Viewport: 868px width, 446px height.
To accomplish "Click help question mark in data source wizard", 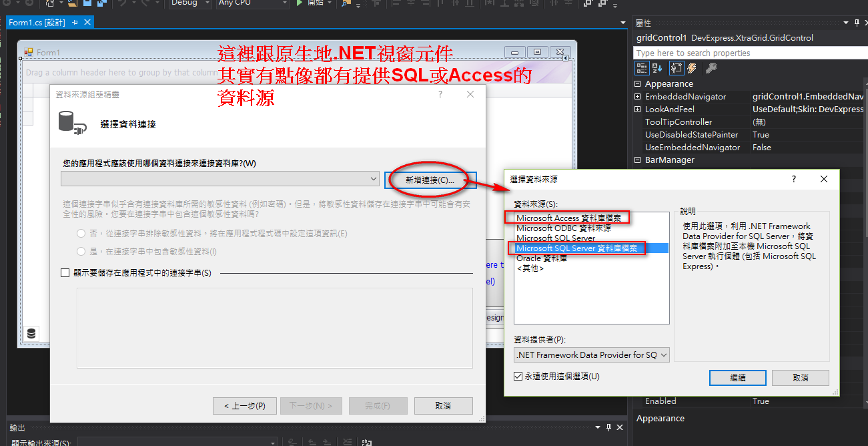I will (x=440, y=94).
